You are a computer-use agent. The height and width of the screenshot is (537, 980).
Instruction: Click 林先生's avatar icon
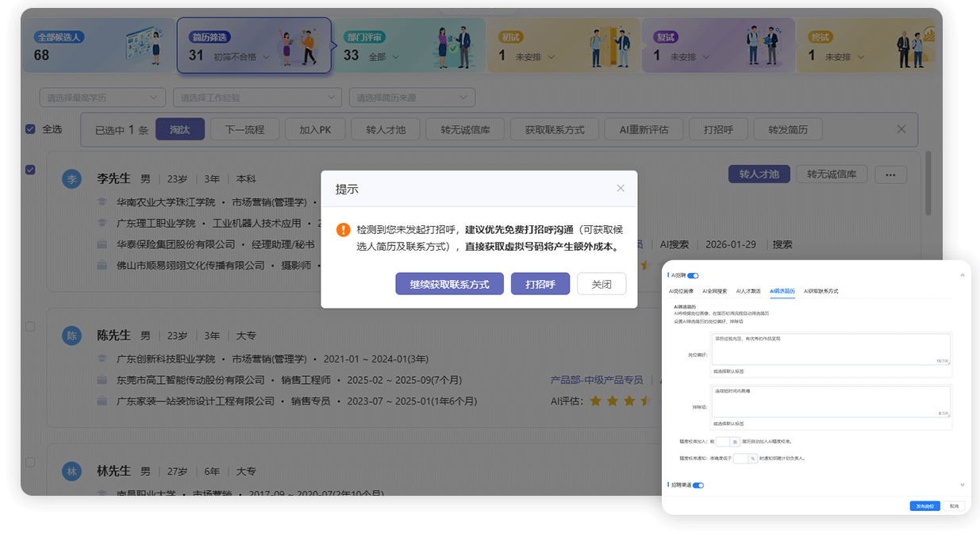pos(72,471)
